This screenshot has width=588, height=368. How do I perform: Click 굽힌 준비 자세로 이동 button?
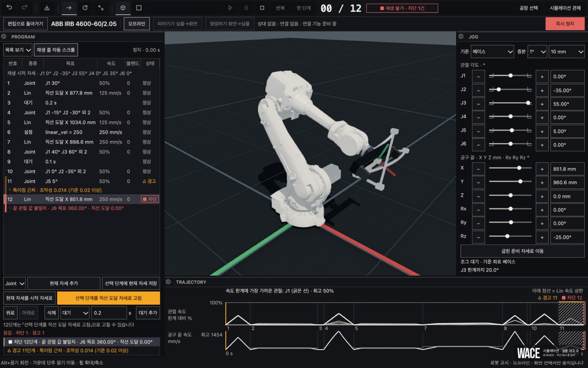click(522, 251)
